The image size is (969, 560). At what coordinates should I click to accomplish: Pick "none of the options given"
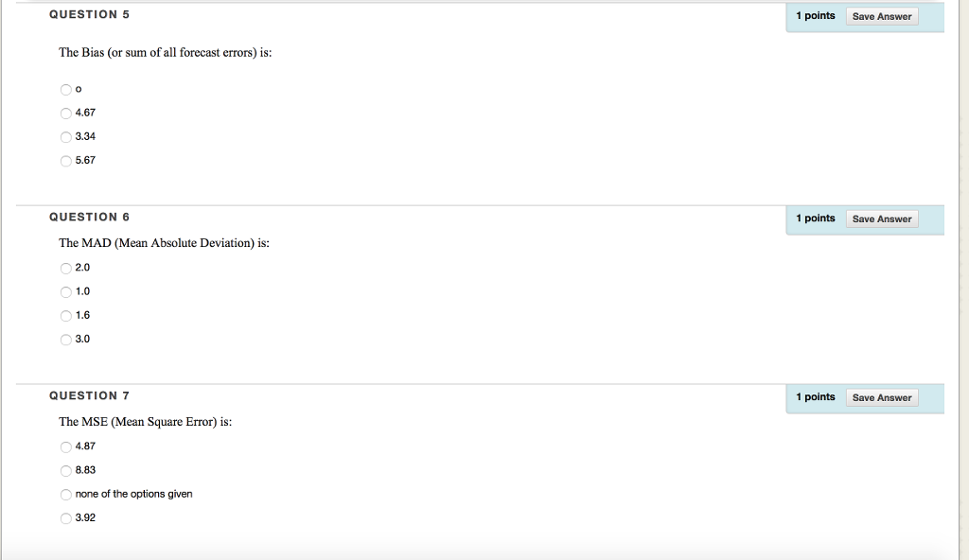click(x=65, y=495)
